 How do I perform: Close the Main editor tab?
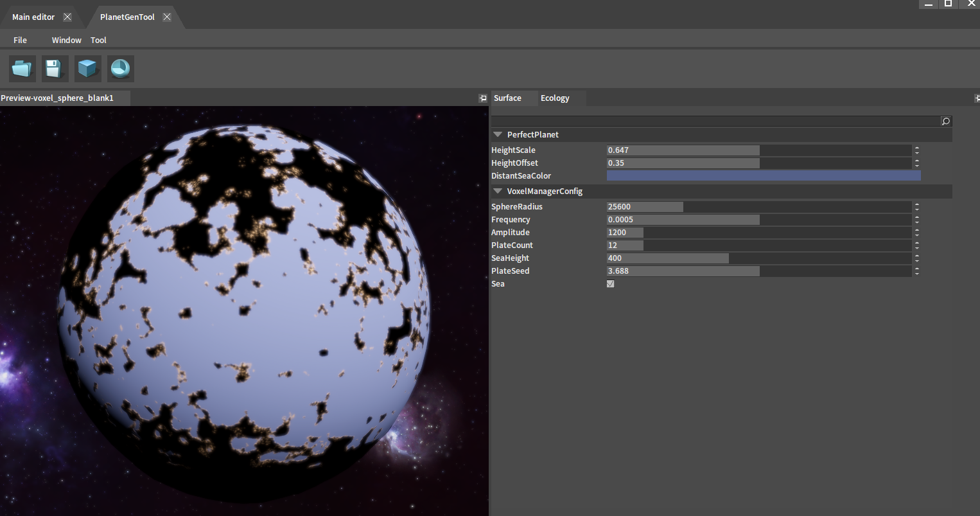coord(67,17)
